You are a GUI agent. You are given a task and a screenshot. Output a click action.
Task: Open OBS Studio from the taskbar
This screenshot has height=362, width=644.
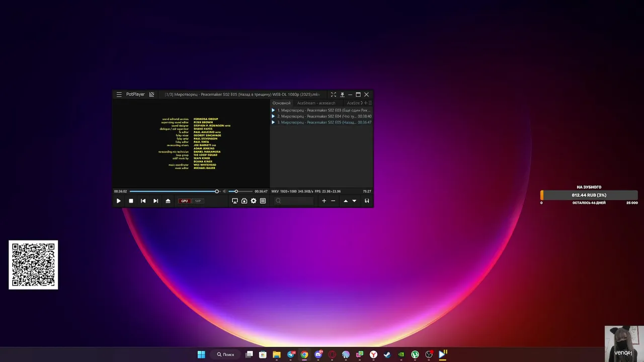coord(429,354)
